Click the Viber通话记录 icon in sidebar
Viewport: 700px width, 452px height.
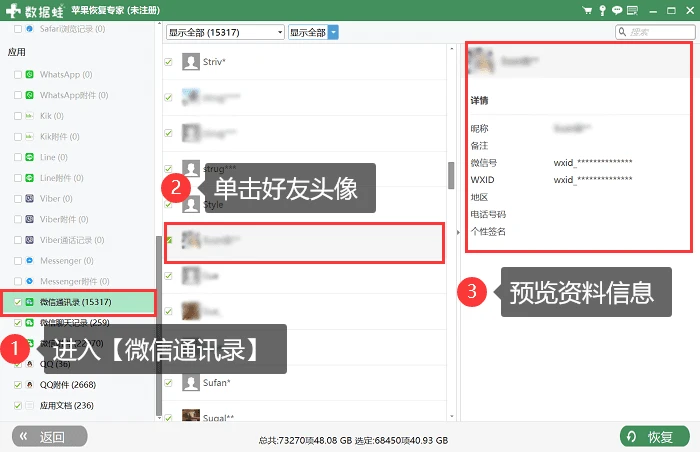pyautogui.click(x=29, y=240)
